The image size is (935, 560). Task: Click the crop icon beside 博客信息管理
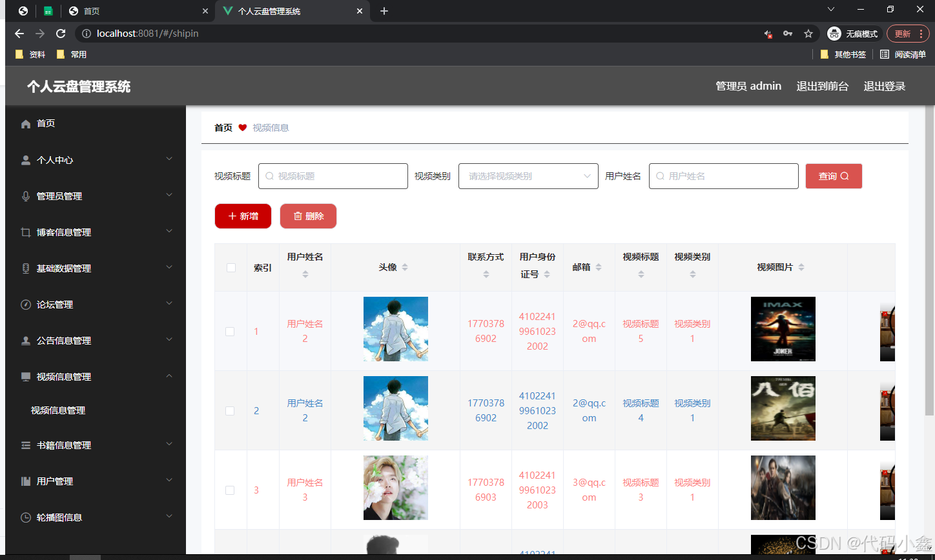tap(26, 232)
